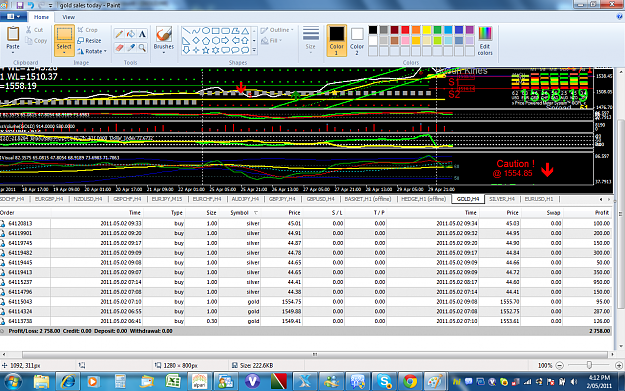The width and height of the screenshot is (625, 391).
Task: Open the shape Outline dropdown
Action: pos(277,30)
